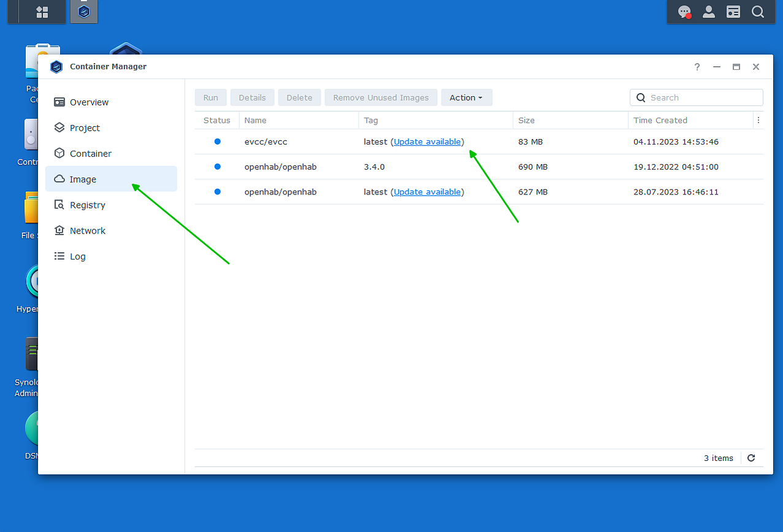Viewport: 783px width, 532px height.
Task: Close the Container Manager window
Action: click(x=756, y=67)
